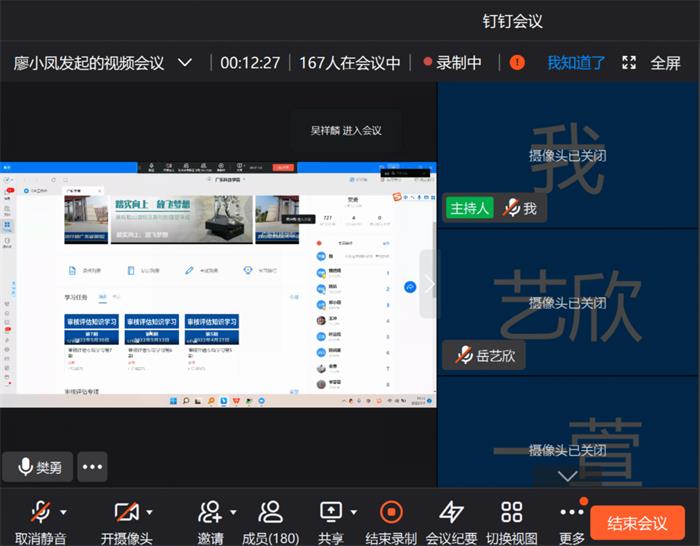The height and width of the screenshot is (546, 700).
Task: Select the workbench grid icon in shared sidebar
Action: click(x=7, y=225)
